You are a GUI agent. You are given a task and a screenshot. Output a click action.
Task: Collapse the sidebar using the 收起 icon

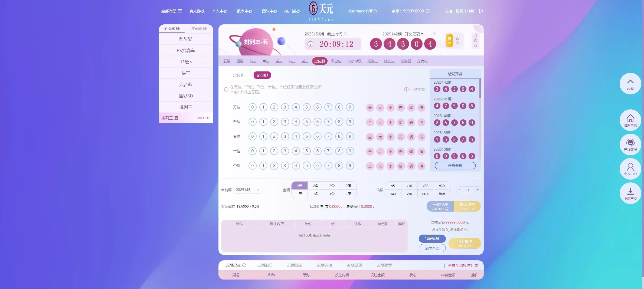(630, 83)
